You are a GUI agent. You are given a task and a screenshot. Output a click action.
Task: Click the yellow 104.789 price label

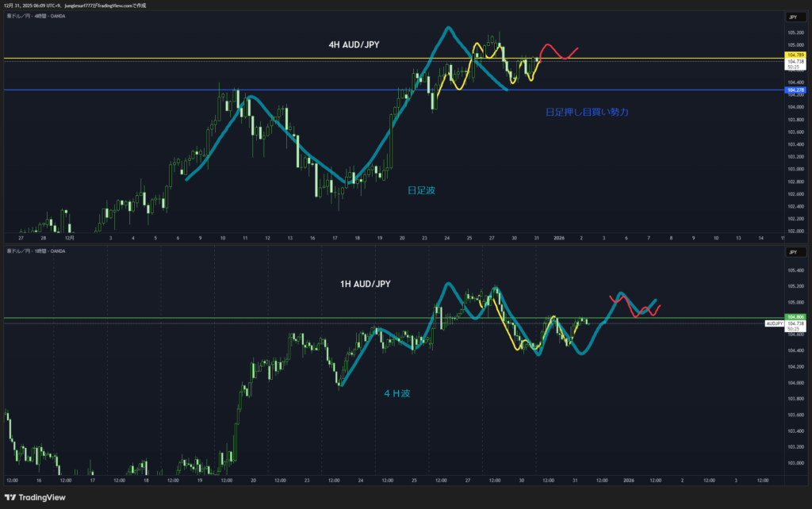pos(795,55)
